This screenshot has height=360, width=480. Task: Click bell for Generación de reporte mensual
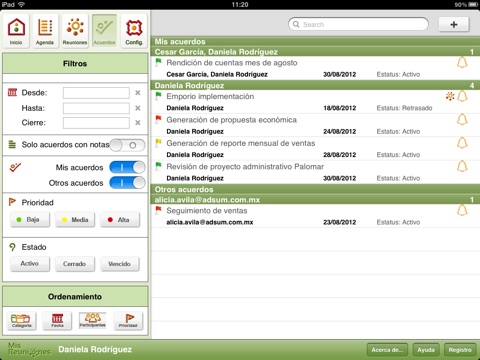tap(462, 143)
